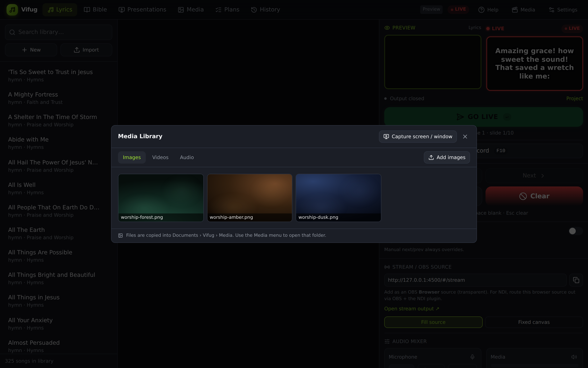This screenshot has width=588, height=368.
Task: Open the Bible tab
Action: (x=95, y=10)
